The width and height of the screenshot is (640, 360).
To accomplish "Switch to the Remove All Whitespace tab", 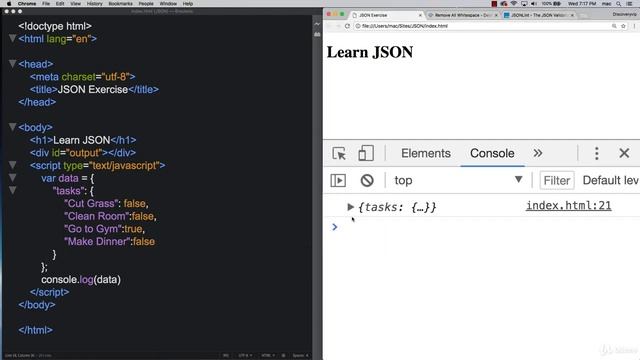I will coord(462,15).
